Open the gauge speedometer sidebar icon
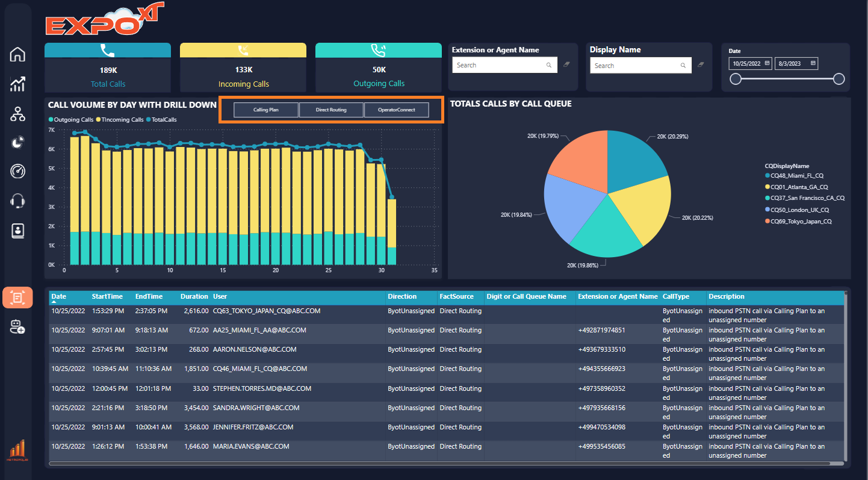Image resolution: width=868 pixels, height=480 pixels. (17, 171)
